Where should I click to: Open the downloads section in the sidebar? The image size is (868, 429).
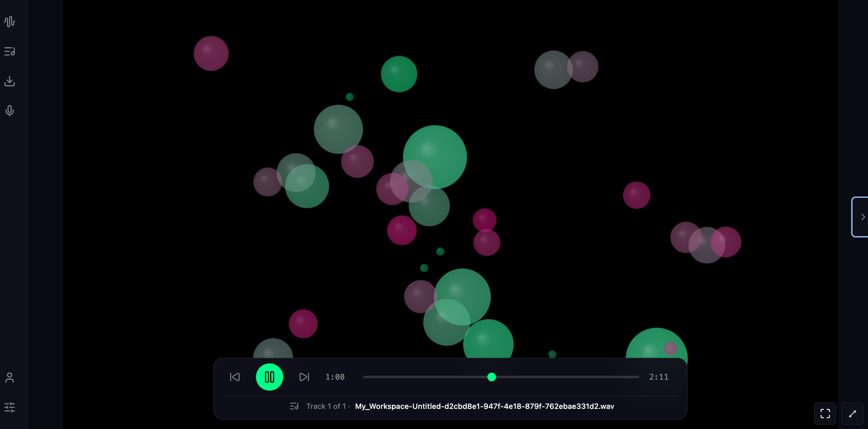point(10,81)
